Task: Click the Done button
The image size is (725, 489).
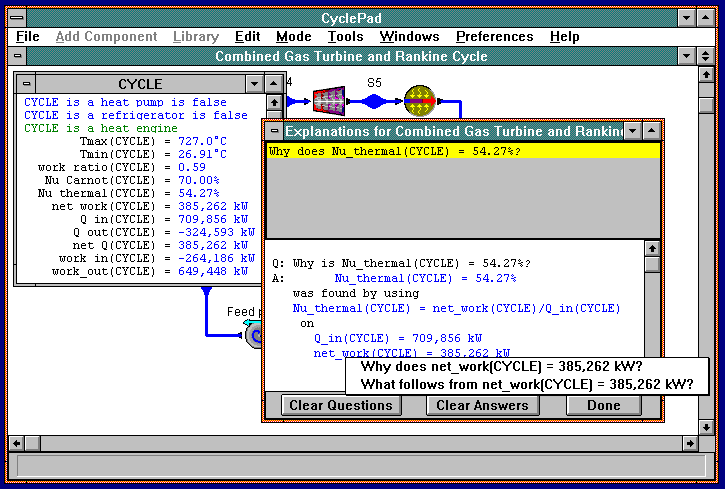Action: 603,405
